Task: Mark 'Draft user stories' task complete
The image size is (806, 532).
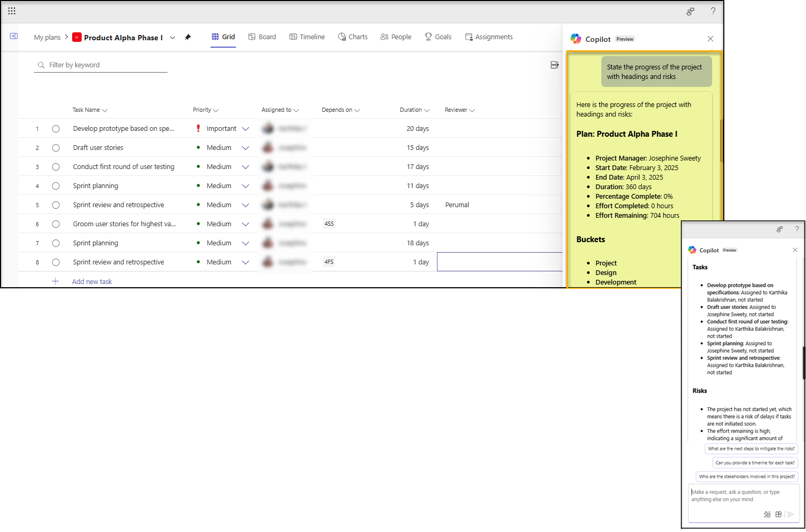Action: 56,148
